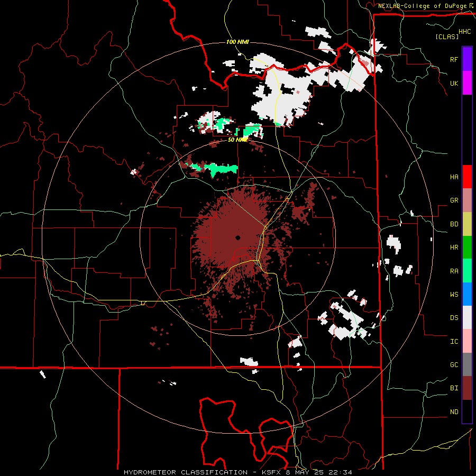Click the GC gray legend swatch

(467, 364)
